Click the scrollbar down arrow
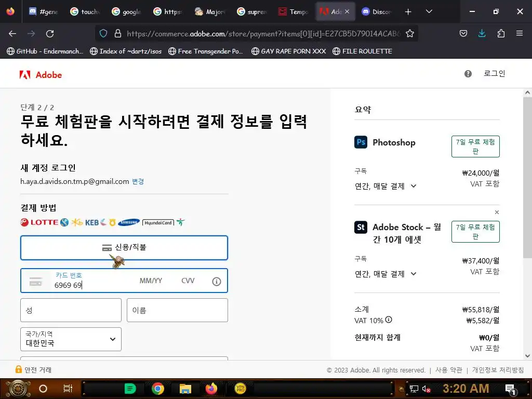This screenshot has height=399, width=532. click(527, 356)
